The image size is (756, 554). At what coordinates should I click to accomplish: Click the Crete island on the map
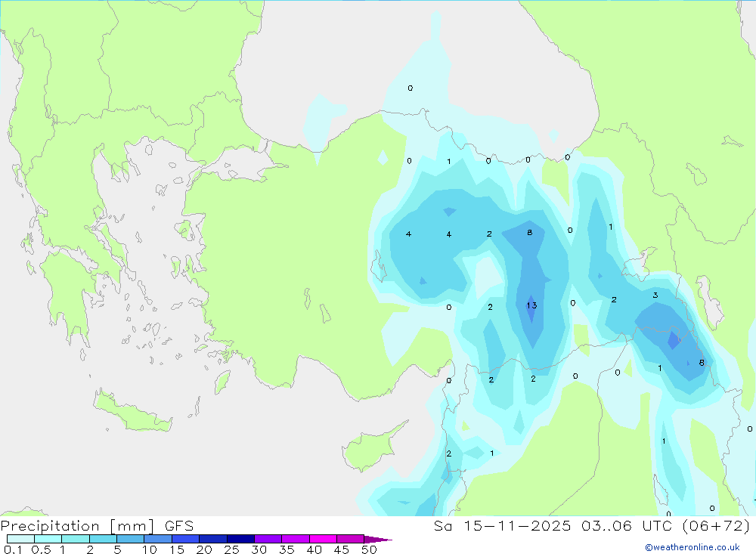[132, 412]
